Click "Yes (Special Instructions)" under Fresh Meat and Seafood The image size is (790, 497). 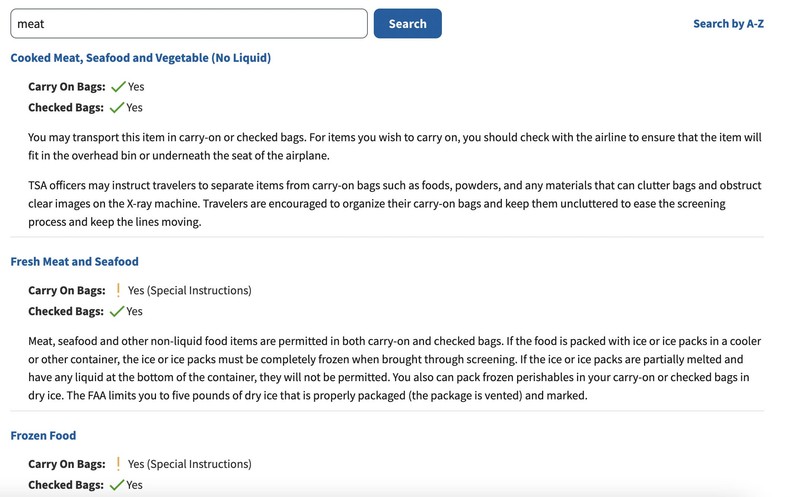pos(189,291)
